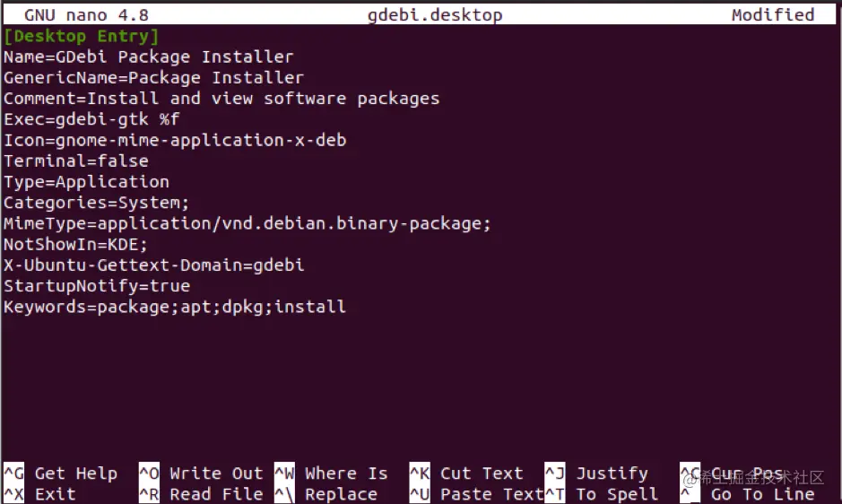This screenshot has height=504, width=842.
Task: Click the Icon=gnome-mime-application-x-deb line
Action: click(175, 140)
